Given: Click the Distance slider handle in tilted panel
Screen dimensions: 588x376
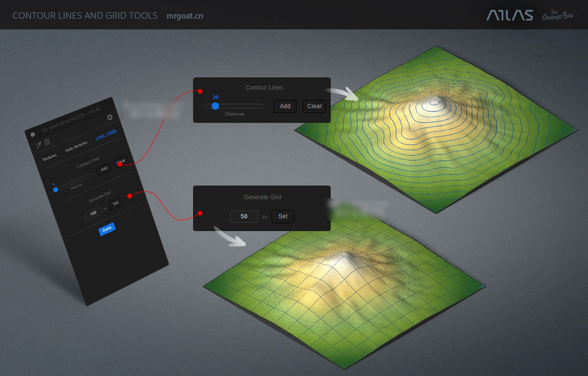Looking at the screenshot, I should click(x=55, y=189).
